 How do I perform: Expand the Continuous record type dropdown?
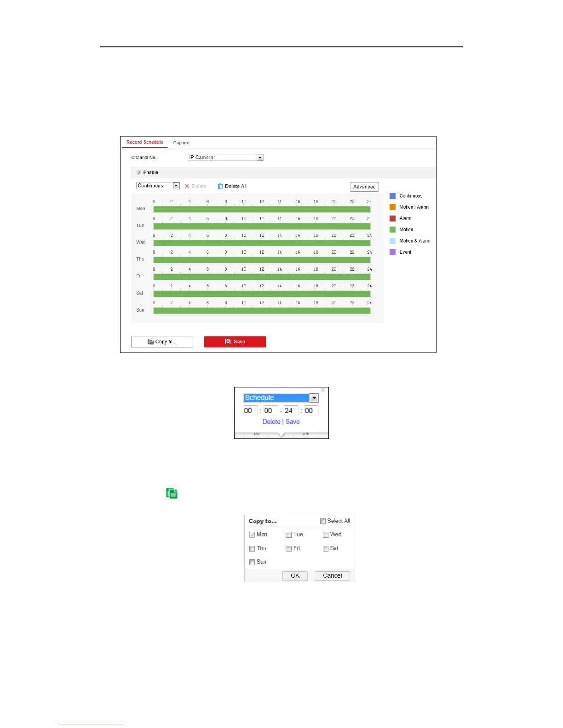(158, 186)
